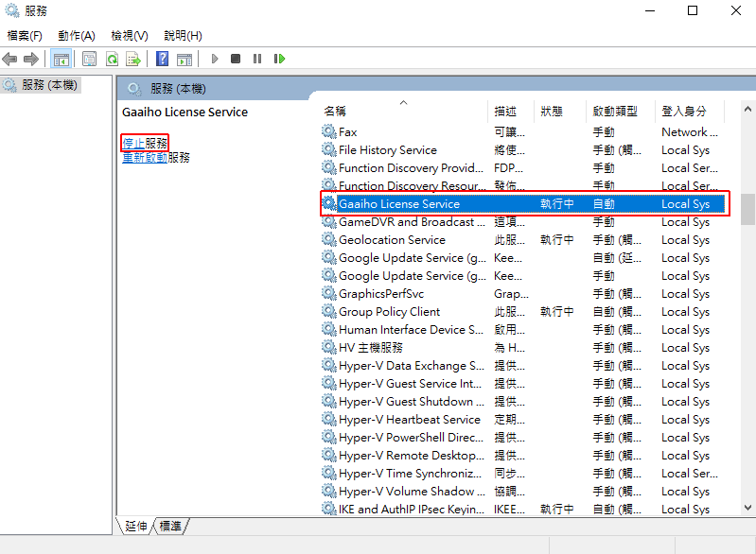This screenshot has height=554, width=756.
Task: Select the GraphicsPerfSvc row
Action: (x=522, y=294)
